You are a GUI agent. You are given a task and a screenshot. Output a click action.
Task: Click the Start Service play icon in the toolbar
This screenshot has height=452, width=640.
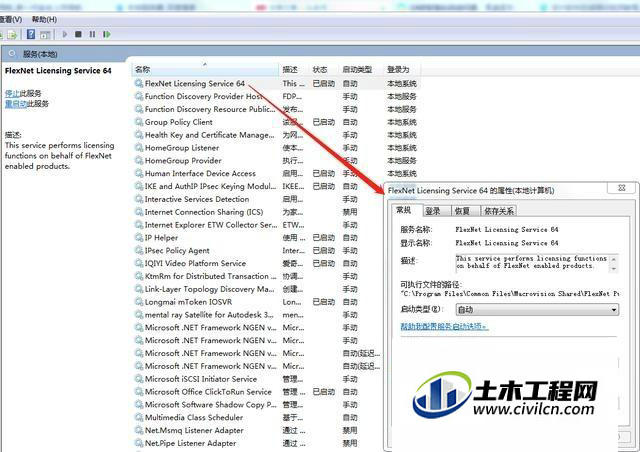pos(64,34)
